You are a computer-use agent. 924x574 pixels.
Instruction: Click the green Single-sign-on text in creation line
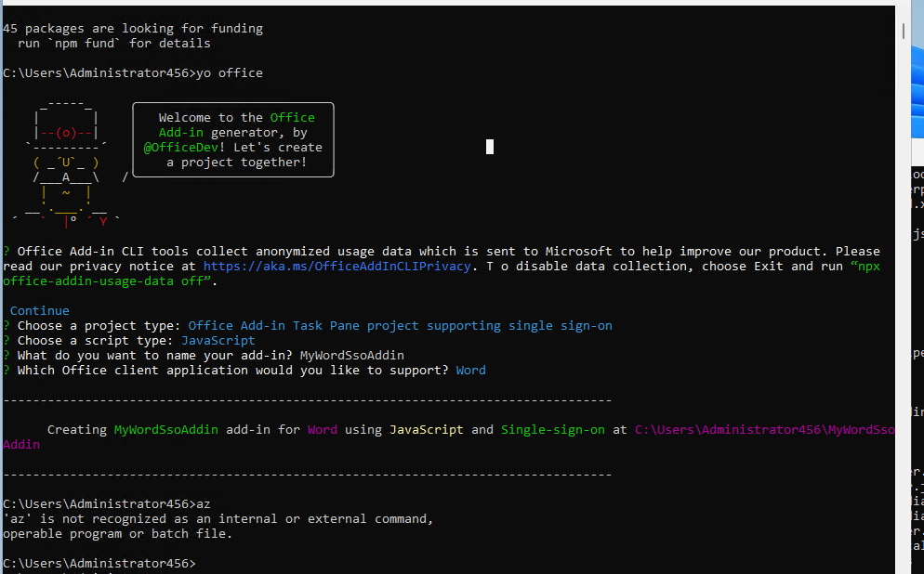(553, 430)
